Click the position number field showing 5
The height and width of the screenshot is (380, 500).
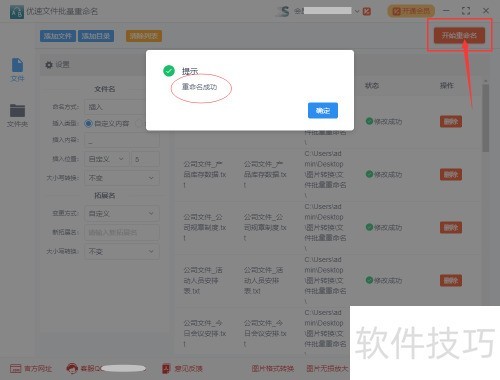coord(146,159)
